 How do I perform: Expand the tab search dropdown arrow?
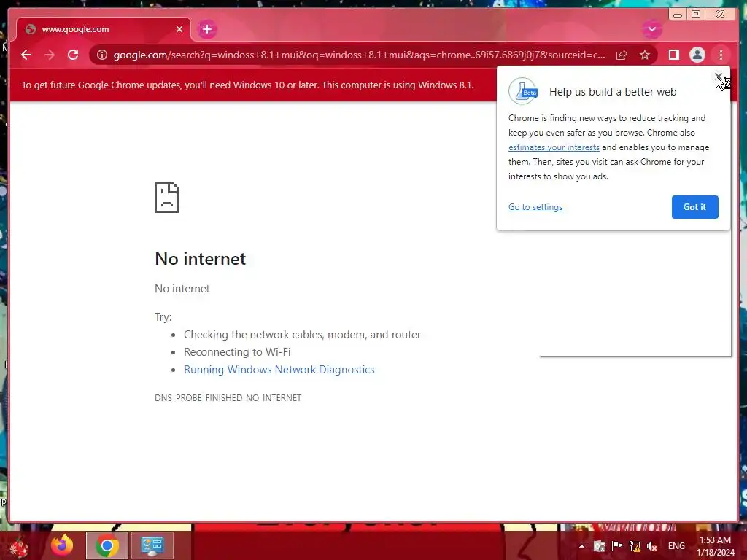tap(652, 29)
